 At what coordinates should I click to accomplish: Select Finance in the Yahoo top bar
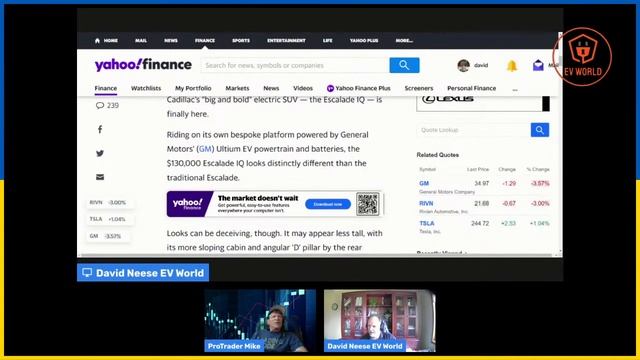tap(204, 40)
